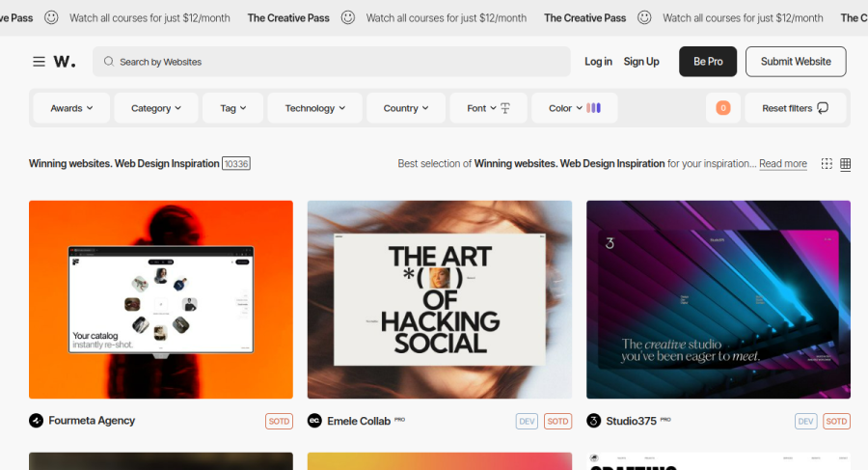This screenshot has width=868, height=470.
Task: Expand the Awards filter dropdown
Action: [x=71, y=108]
